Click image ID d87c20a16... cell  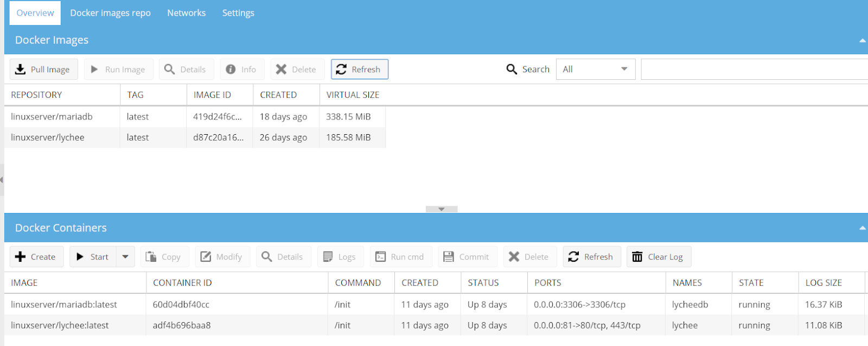[218, 137]
